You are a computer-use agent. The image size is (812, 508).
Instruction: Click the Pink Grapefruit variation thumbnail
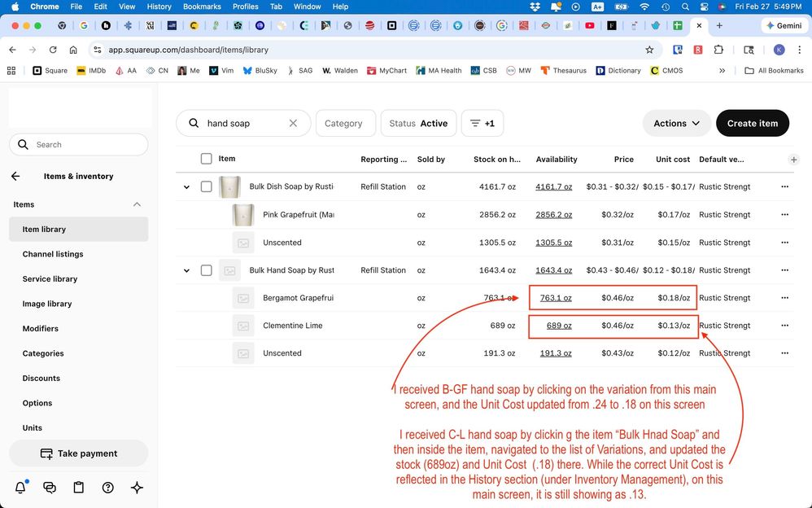(243, 215)
